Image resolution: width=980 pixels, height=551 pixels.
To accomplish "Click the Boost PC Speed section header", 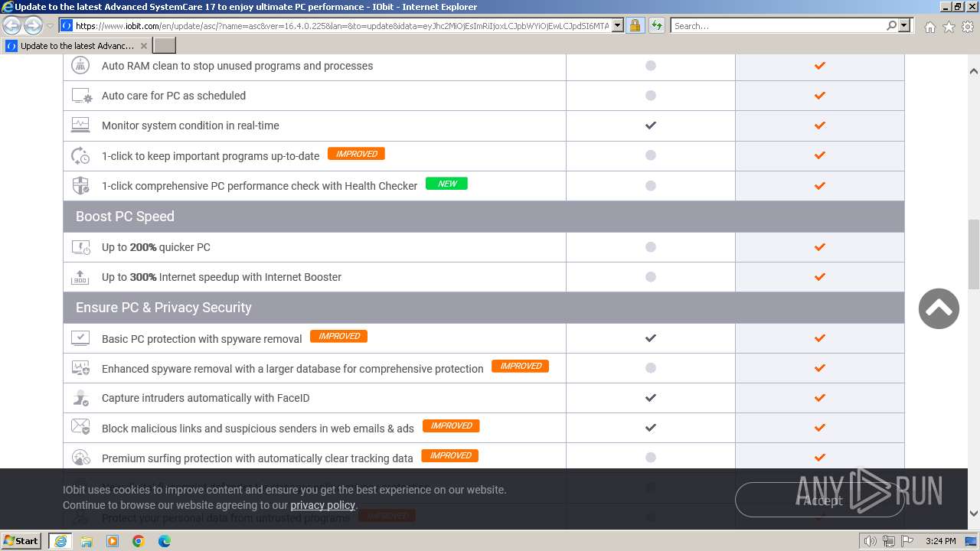I will click(x=484, y=217).
